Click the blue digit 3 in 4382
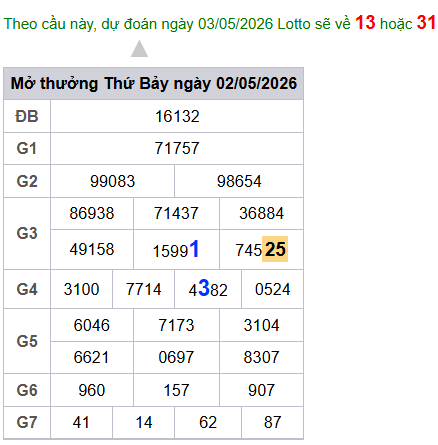438x445 pixels. tap(204, 287)
